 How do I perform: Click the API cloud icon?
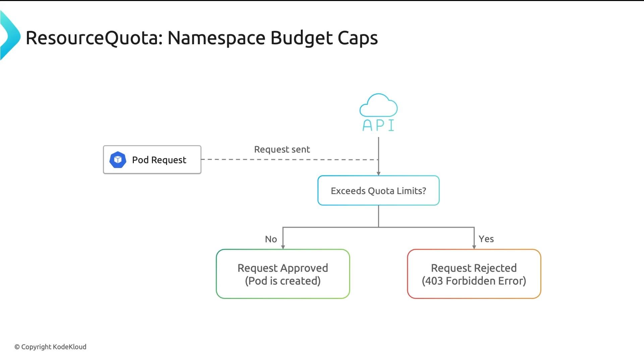pos(378,112)
